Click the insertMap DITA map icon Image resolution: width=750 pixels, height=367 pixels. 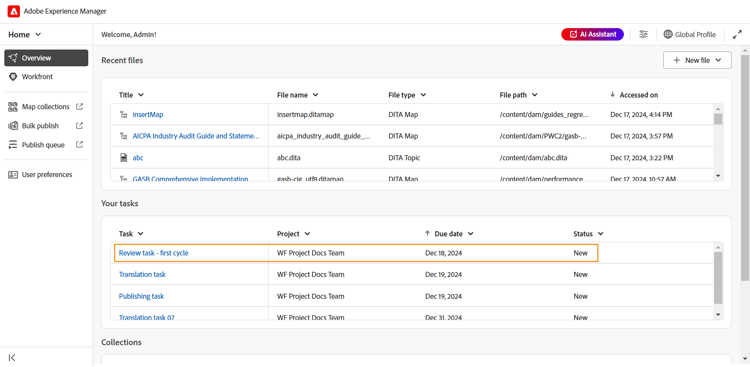point(124,114)
